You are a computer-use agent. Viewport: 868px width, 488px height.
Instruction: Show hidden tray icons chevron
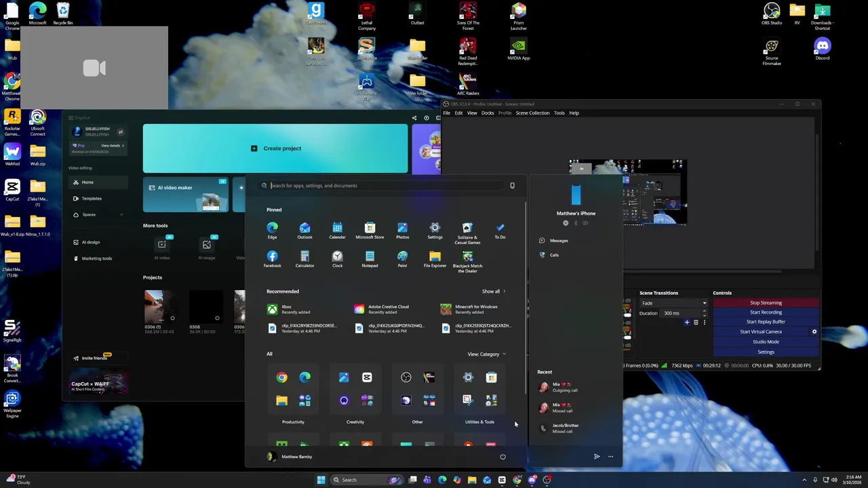click(x=805, y=480)
